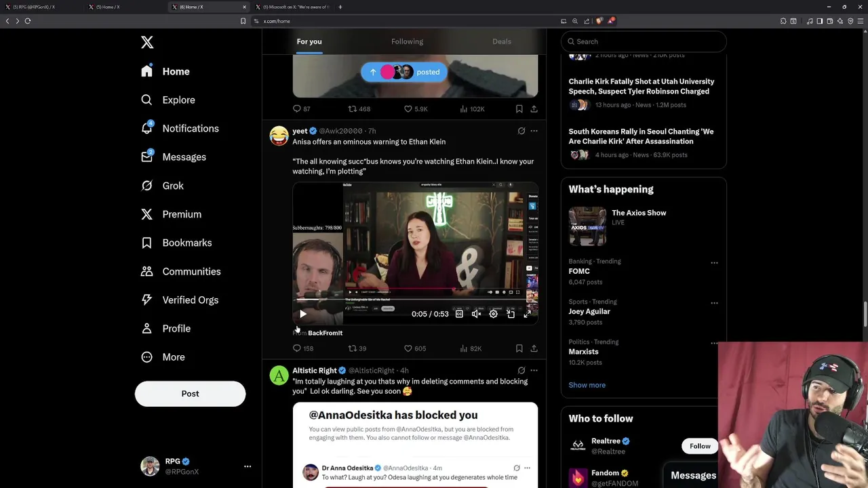868x488 pixels.
Task: Open the Home page from sidebar
Action: point(165,71)
